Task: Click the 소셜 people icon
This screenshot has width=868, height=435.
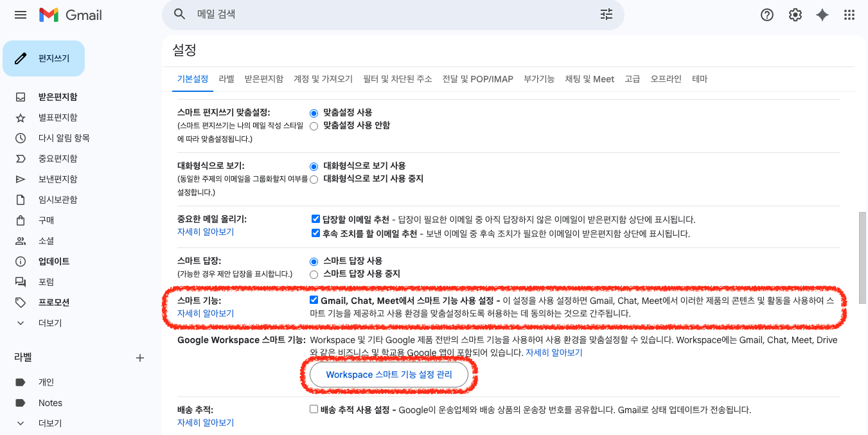Action: tap(21, 241)
